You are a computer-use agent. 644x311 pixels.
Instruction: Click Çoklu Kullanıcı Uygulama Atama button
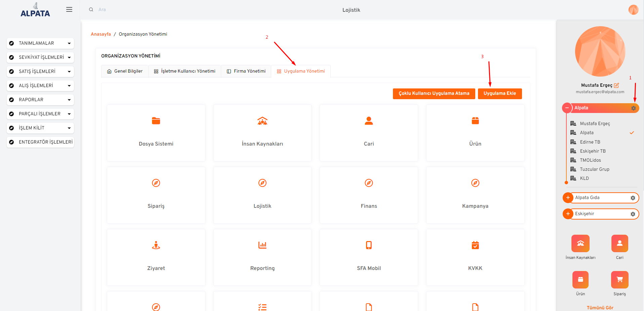tap(434, 93)
